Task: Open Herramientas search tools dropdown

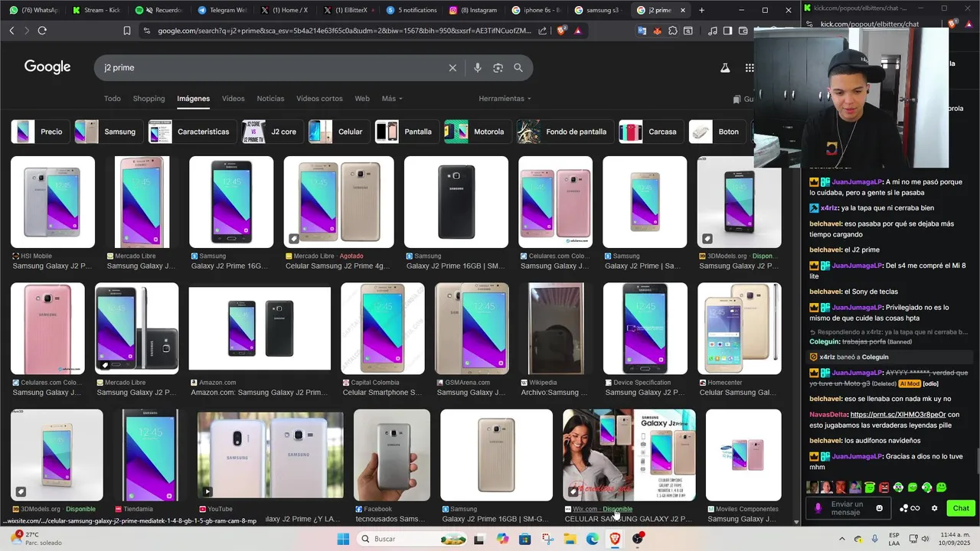Action: (x=505, y=99)
